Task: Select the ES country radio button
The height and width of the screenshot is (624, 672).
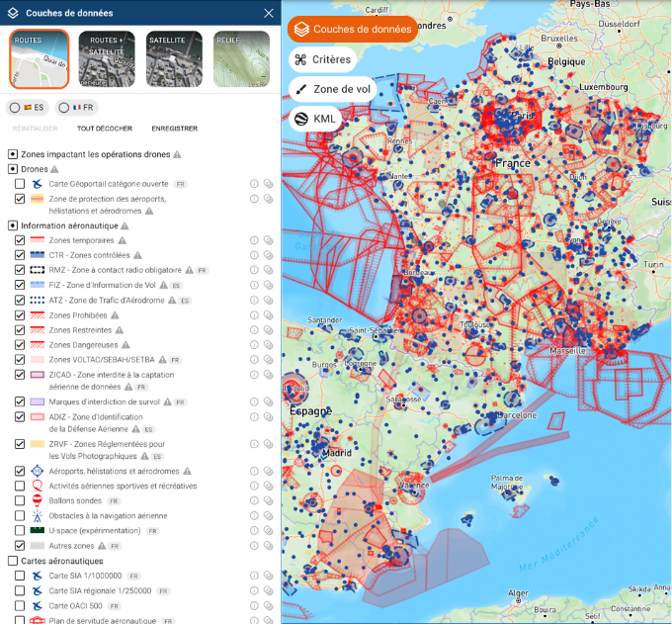Action: (x=15, y=107)
